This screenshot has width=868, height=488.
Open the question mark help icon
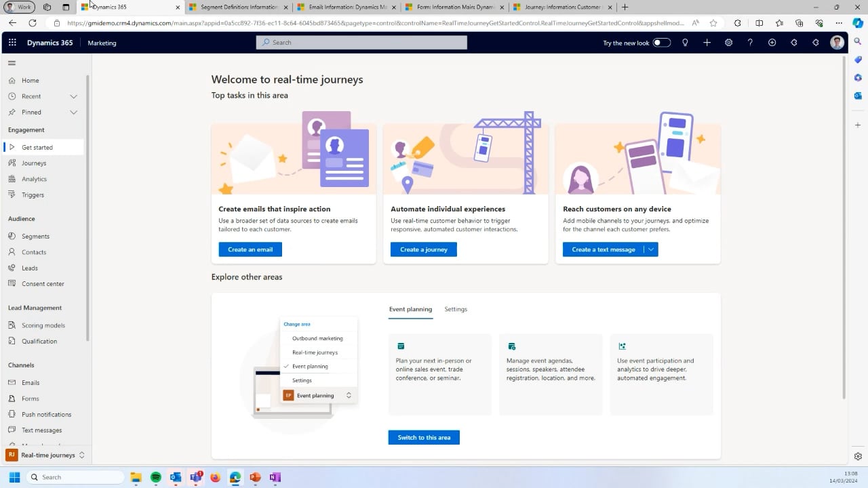click(x=750, y=43)
